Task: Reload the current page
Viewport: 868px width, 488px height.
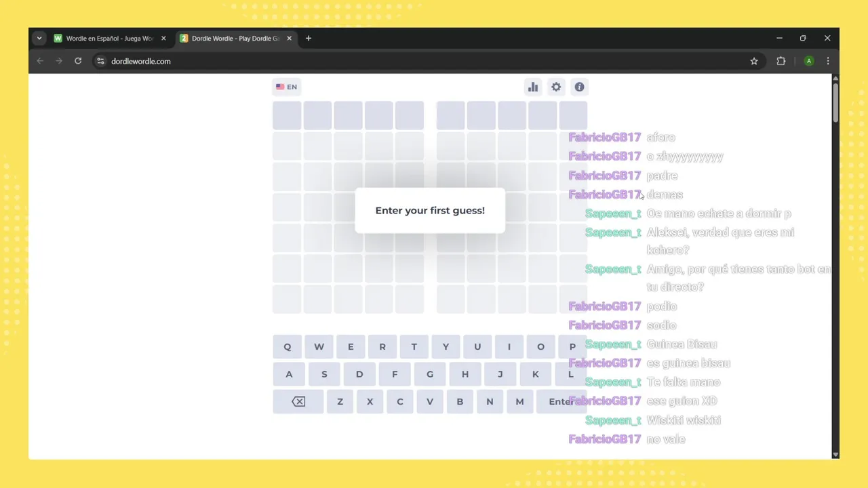Action: pos(78,61)
